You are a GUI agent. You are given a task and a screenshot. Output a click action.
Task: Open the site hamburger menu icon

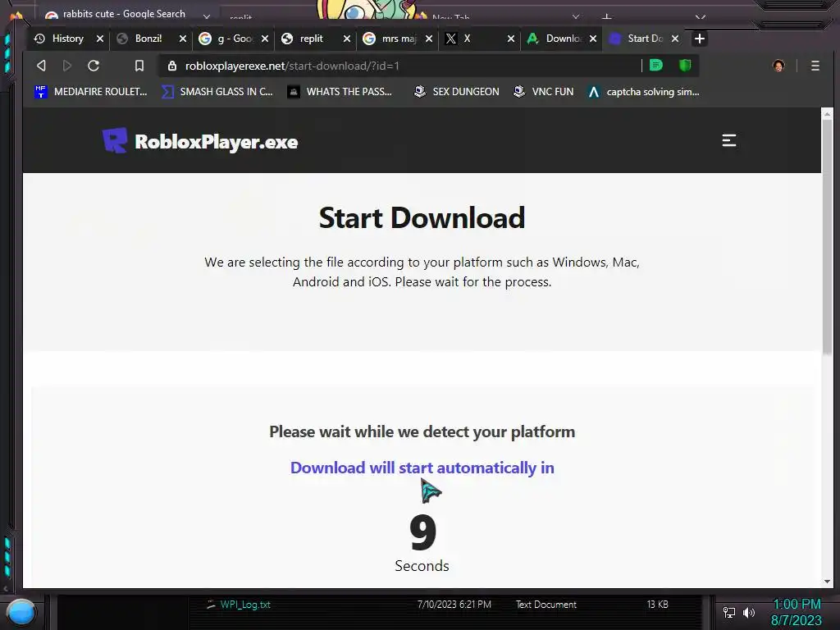point(729,140)
